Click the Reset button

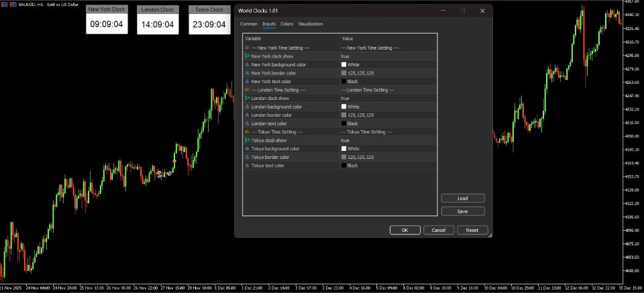tap(472, 230)
